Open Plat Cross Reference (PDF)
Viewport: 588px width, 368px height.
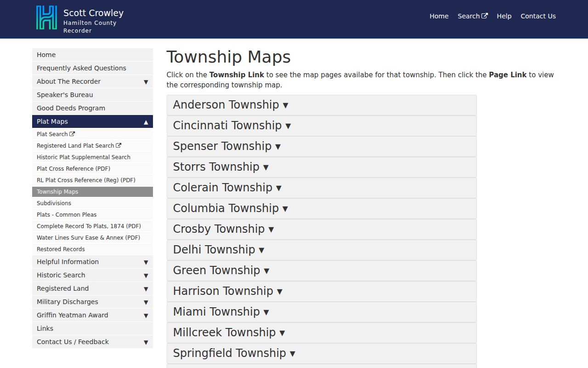click(92, 169)
